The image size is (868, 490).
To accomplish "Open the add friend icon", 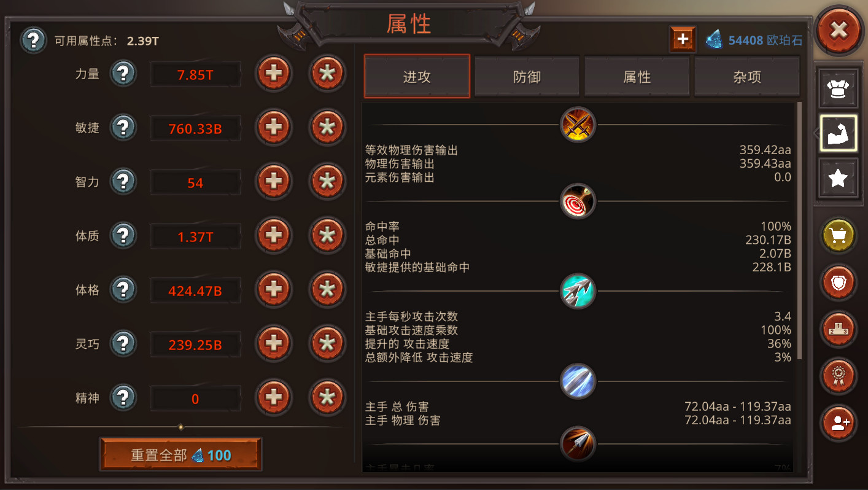I will 838,422.
